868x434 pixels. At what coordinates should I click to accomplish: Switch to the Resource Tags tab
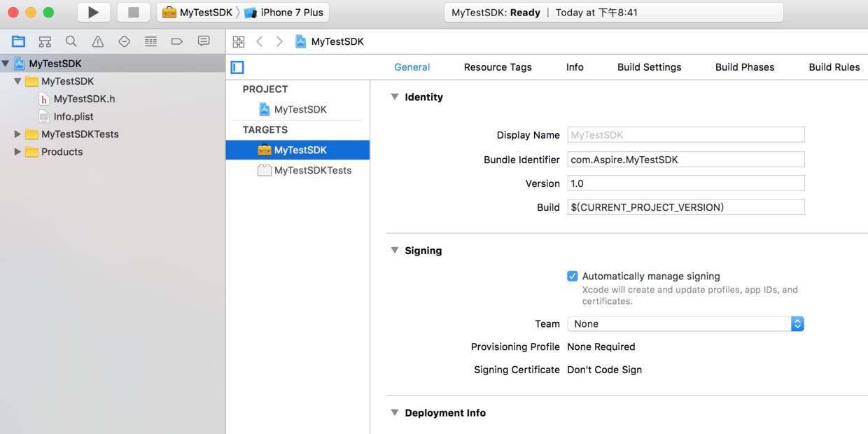[x=498, y=67]
